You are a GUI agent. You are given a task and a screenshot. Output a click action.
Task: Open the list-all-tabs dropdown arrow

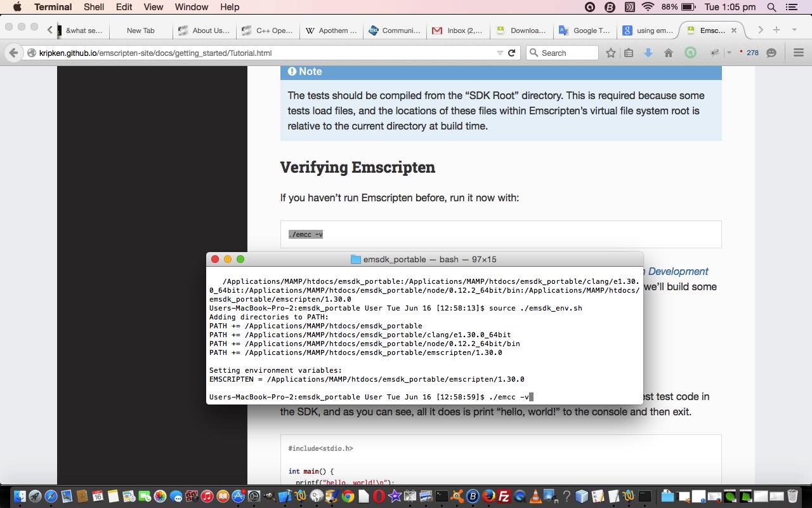(794, 30)
